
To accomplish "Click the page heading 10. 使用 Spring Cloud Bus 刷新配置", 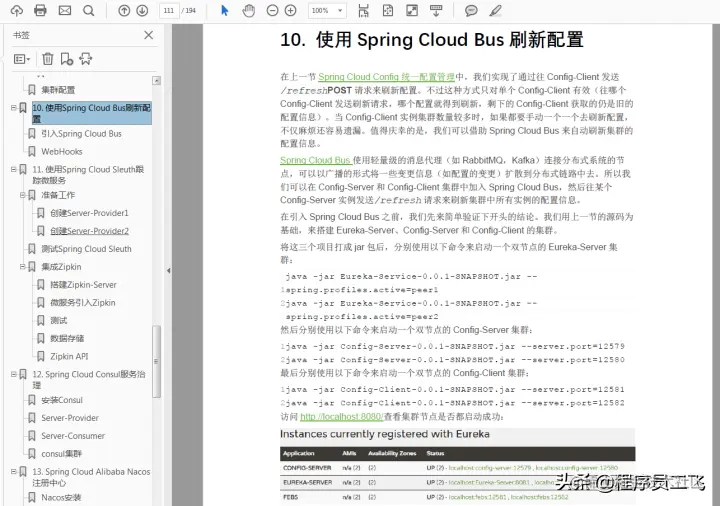I will [x=432, y=39].
